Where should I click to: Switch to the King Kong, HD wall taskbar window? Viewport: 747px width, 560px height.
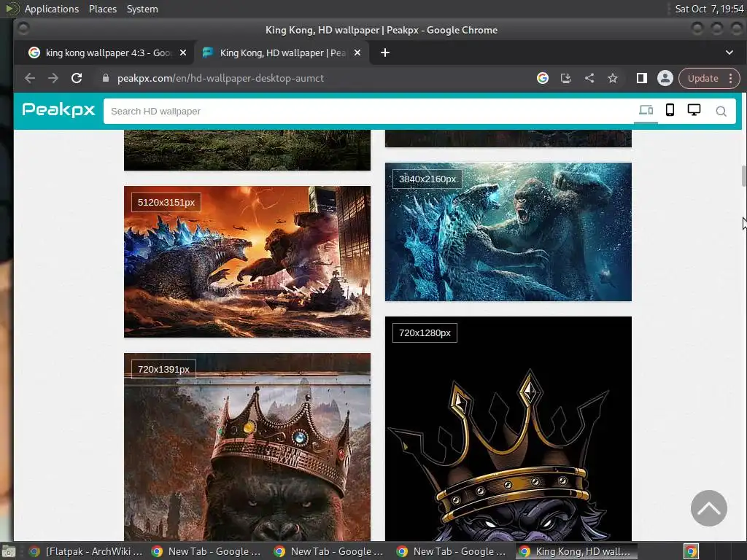coord(576,551)
